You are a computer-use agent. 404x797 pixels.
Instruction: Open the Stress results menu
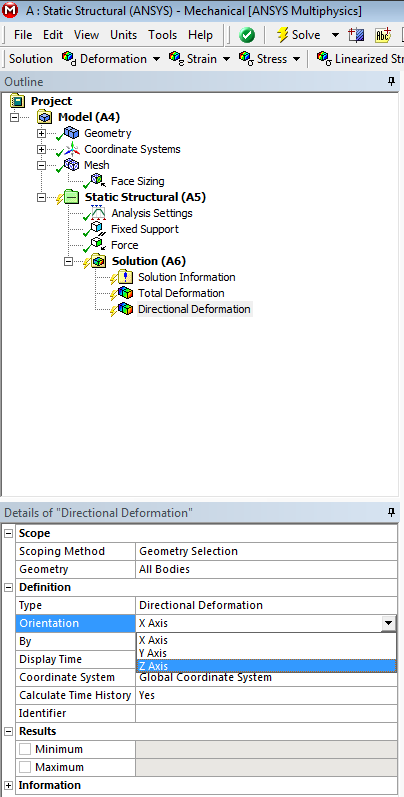[270, 58]
